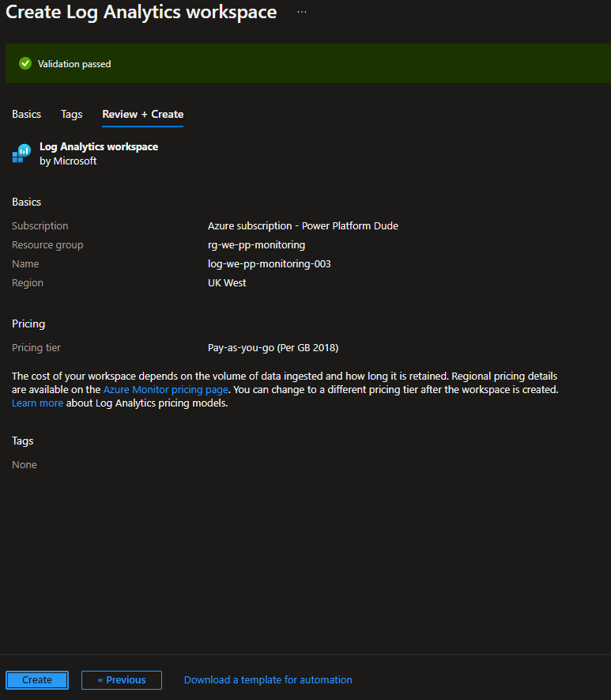Image resolution: width=611 pixels, height=700 pixels.
Task: Download a template for automation
Action: 268,680
